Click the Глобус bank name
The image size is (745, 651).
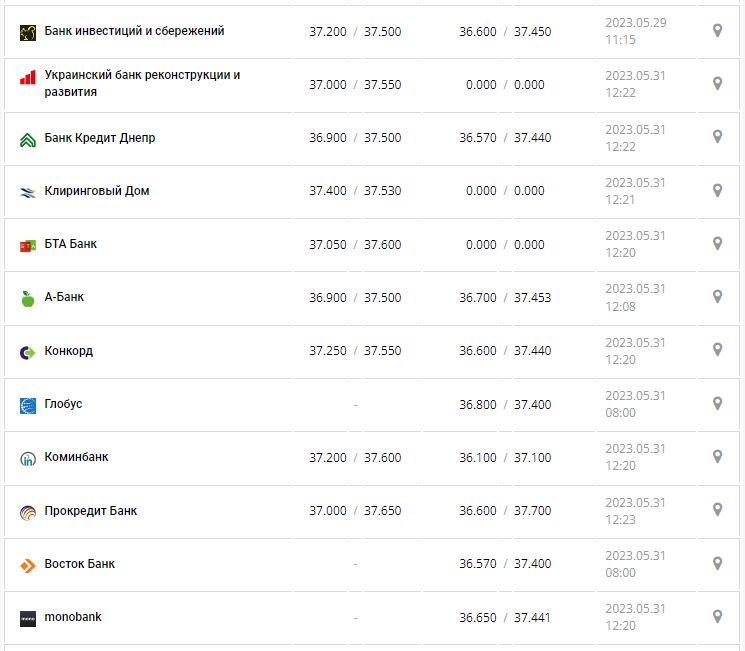(x=63, y=403)
